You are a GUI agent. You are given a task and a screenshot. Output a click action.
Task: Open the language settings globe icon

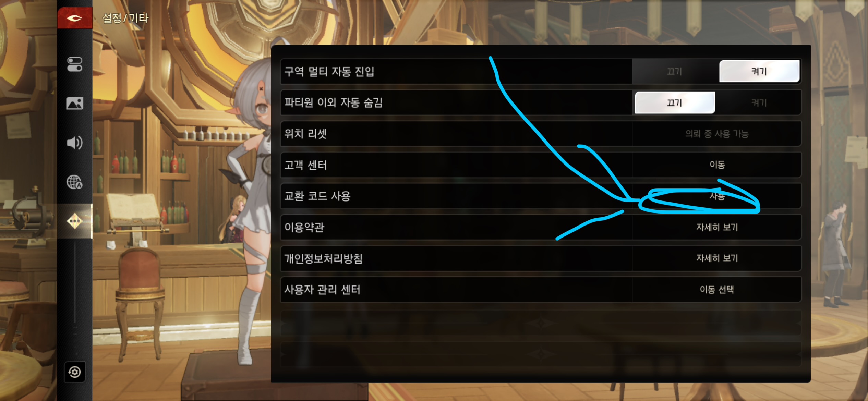click(75, 182)
